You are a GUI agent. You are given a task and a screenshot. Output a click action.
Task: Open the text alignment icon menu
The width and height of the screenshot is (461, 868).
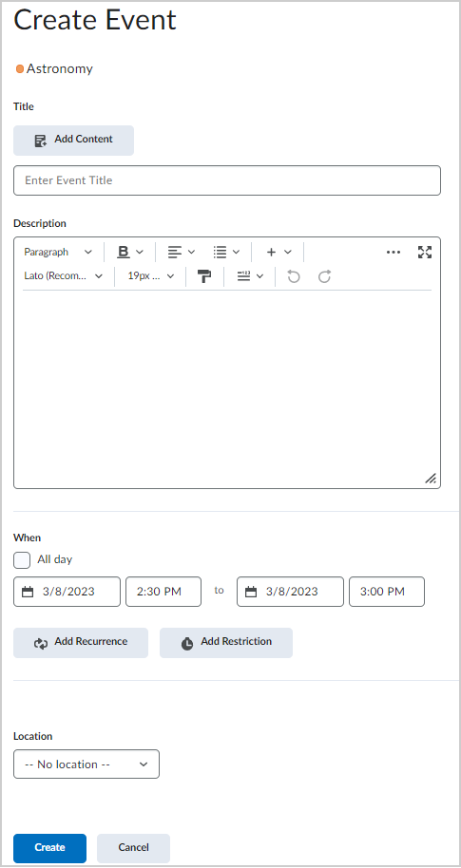pyautogui.click(x=182, y=252)
